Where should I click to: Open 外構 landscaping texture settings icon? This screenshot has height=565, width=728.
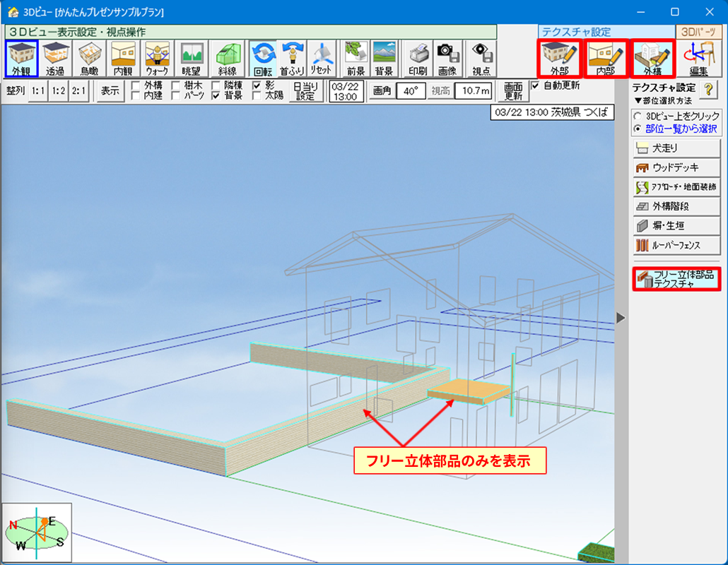pyautogui.click(x=653, y=59)
